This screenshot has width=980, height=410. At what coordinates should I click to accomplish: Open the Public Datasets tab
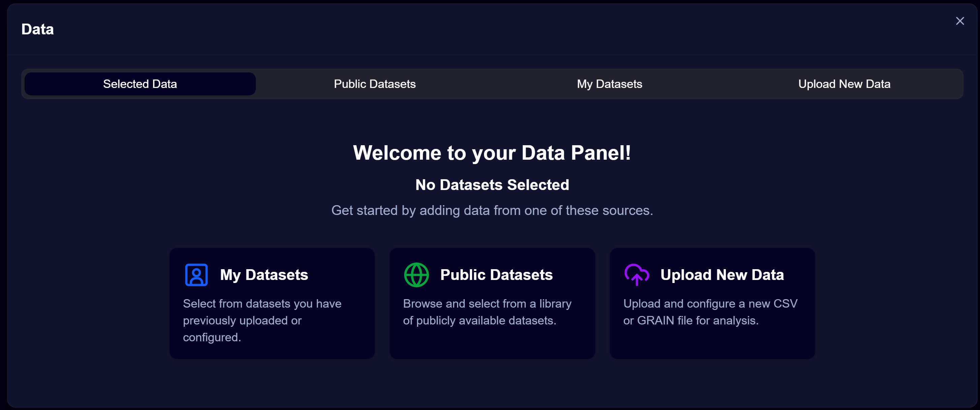375,84
